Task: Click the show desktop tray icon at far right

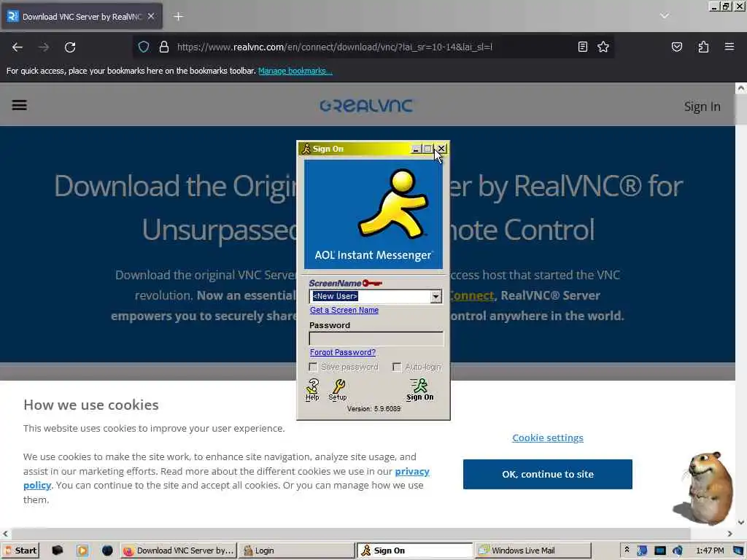Action: pos(738,551)
